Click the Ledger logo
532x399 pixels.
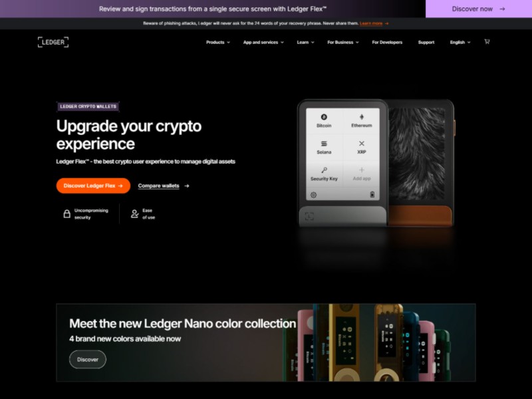pos(53,42)
